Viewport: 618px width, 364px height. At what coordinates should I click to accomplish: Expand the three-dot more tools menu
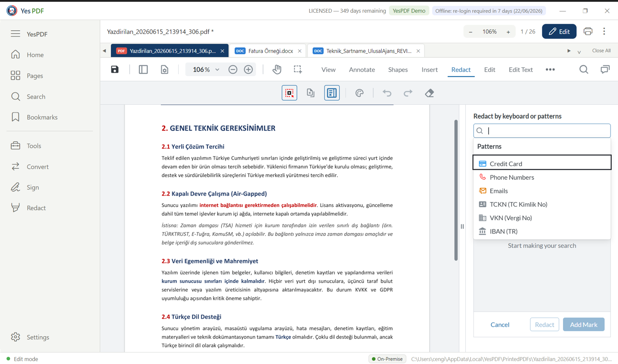pos(550,69)
